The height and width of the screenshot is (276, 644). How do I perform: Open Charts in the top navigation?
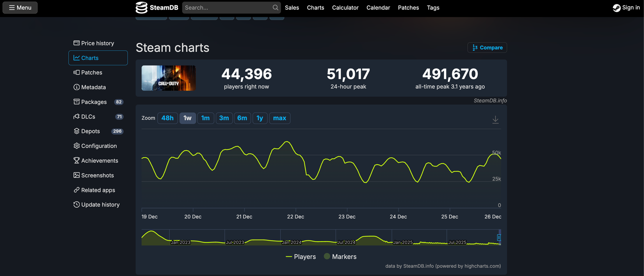[x=315, y=7]
